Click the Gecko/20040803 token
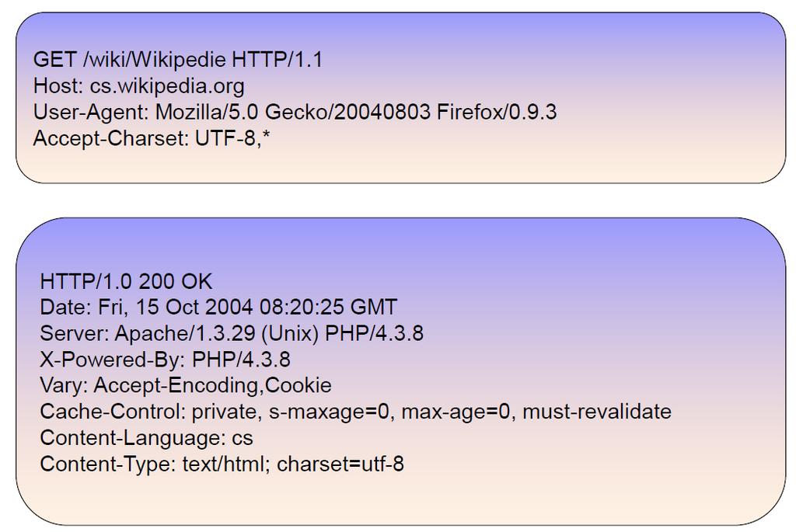 347,112
